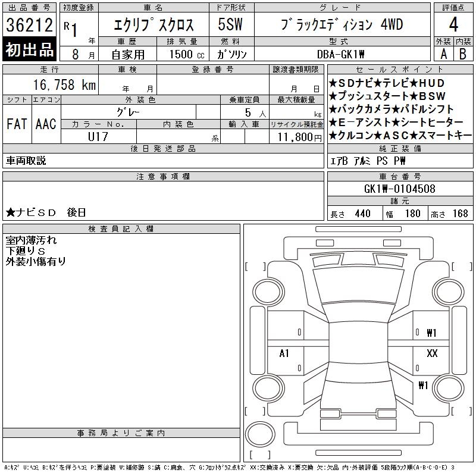Screen dimensions: 476x476
Task: Click the W1 mark directly below XX
Action: point(424,385)
